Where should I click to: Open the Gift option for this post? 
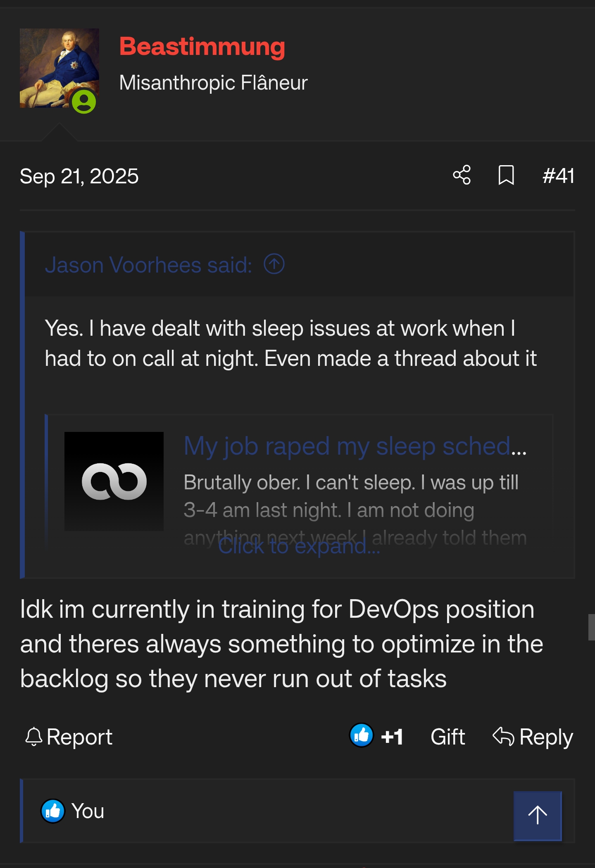tap(447, 737)
